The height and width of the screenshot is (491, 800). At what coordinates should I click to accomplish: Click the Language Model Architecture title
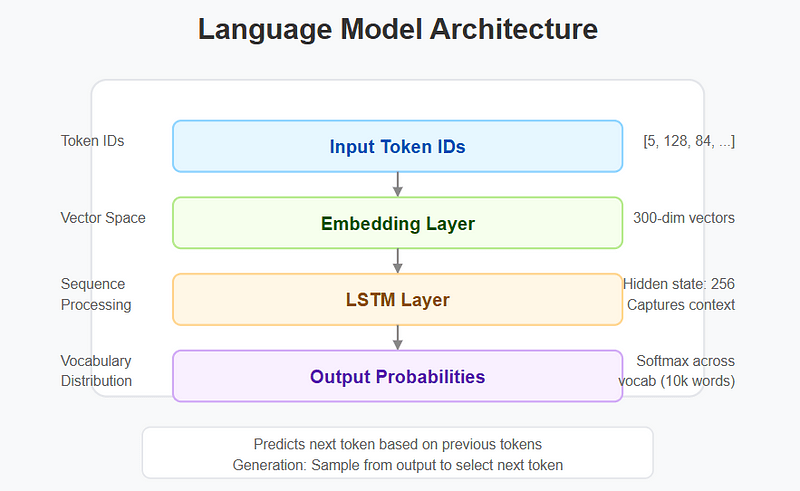398,29
